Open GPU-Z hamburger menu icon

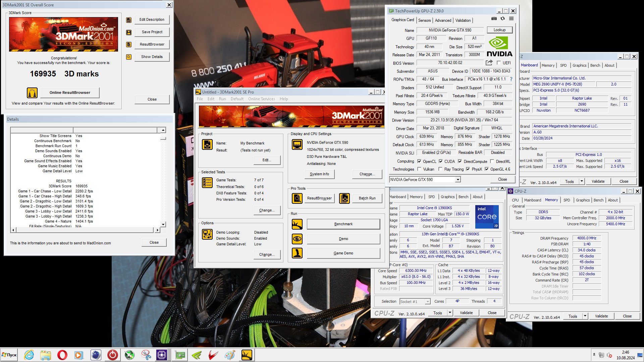(511, 19)
